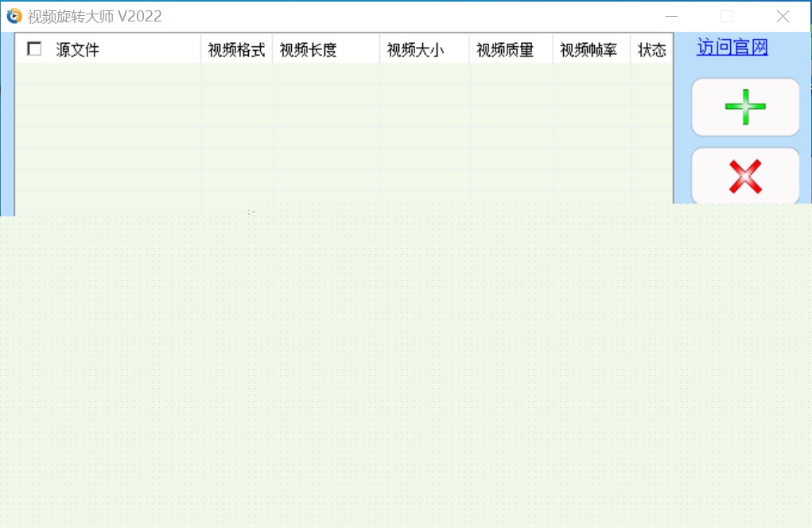The height and width of the screenshot is (528, 812).
Task: Click the 视频大小 column header
Action: (425, 49)
